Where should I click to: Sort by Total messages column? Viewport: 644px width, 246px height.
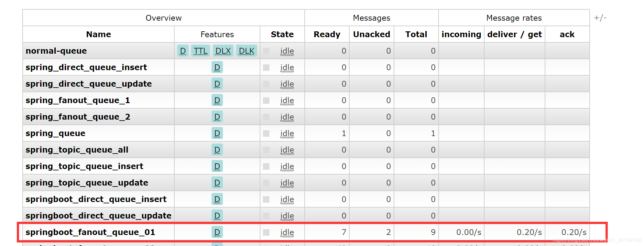pyautogui.click(x=416, y=34)
